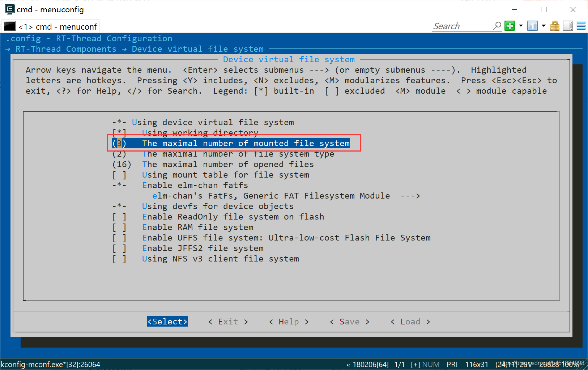This screenshot has height=370, width=588.
Task: Click the <Select> button
Action: [x=167, y=322]
